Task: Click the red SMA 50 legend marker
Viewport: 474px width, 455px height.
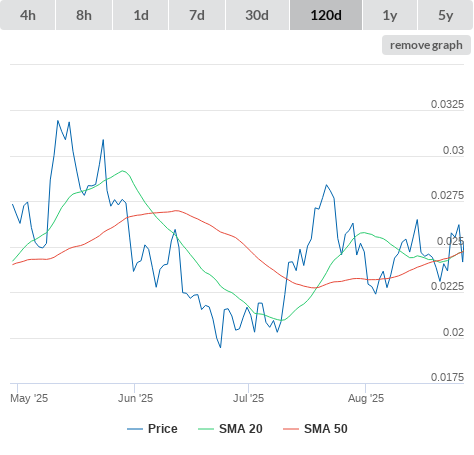Action: click(x=291, y=429)
